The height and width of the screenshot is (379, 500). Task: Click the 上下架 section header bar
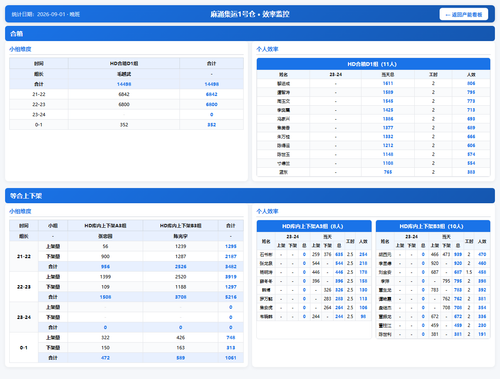pyautogui.click(x=250, y=196)
